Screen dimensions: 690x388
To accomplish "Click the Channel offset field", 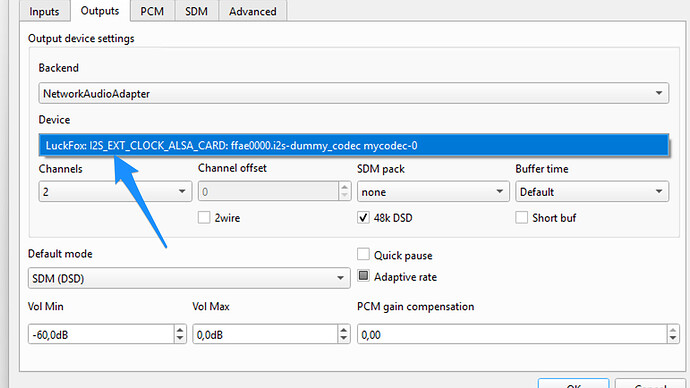I will tap(268, 191).
